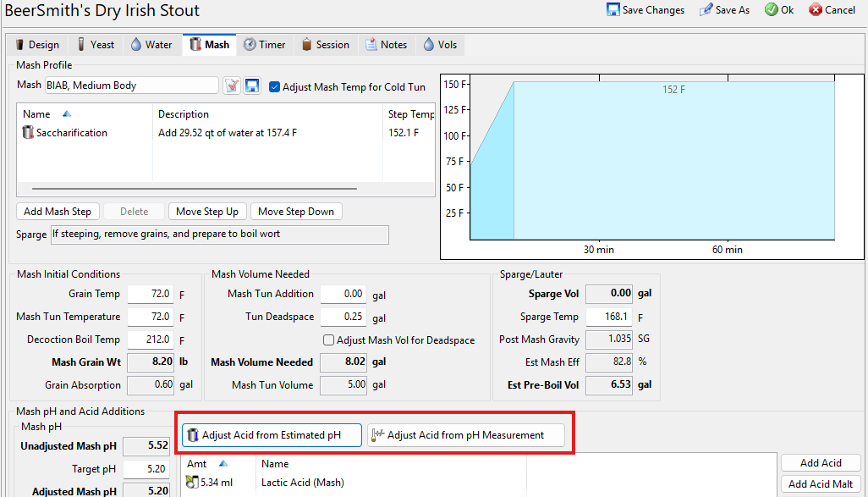
Task: Uncheck Adjust Mash Temp for Cold Tun
Action: tap(275, 86)
